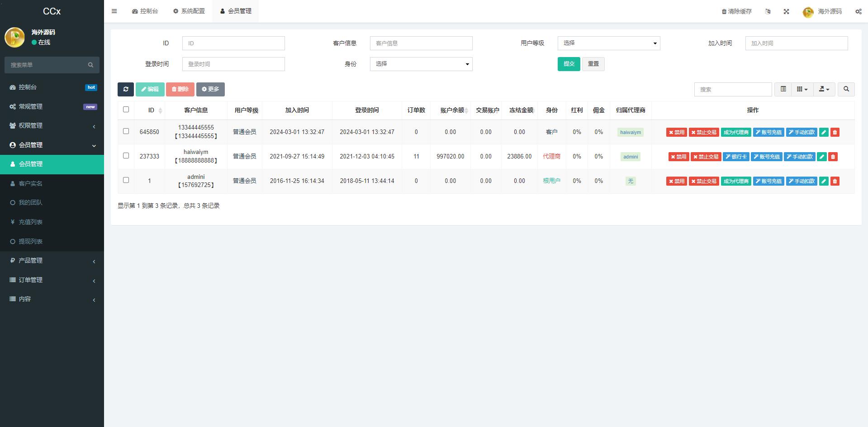Select the checkbox for ID 237333
The image size is (868, 427).
coord(126,156)
